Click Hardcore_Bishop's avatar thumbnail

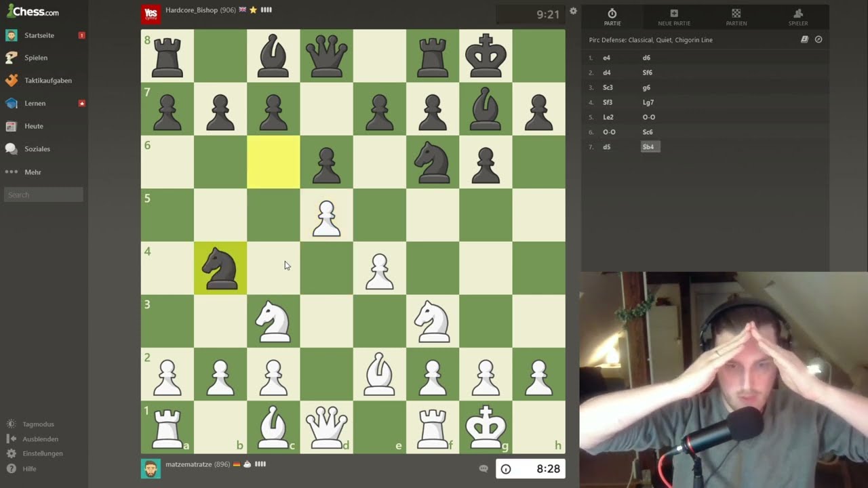point(151,14)
